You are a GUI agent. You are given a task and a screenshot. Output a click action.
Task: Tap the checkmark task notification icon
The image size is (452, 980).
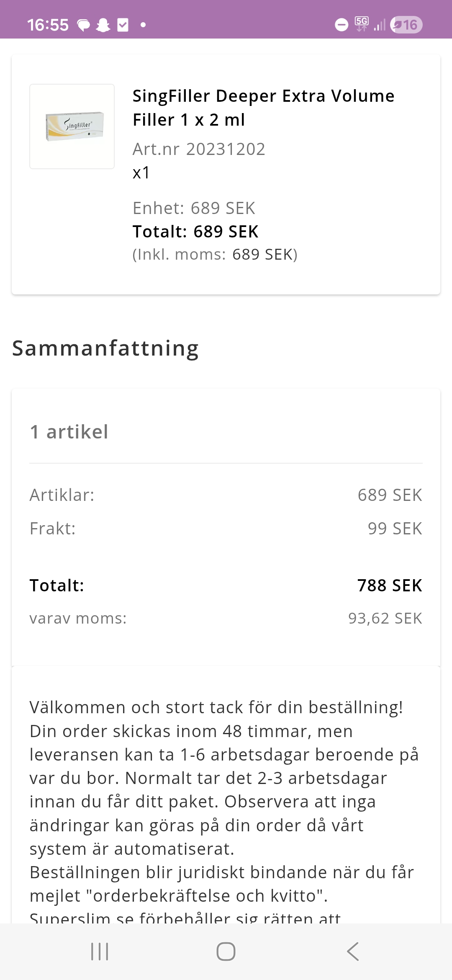coord(123,25)
